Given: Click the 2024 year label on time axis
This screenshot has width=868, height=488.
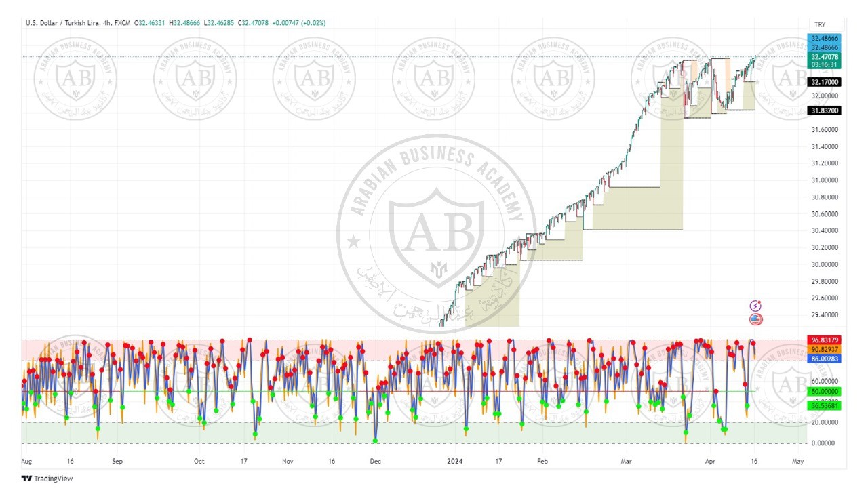Looking at the screenshot, I should click(x=454, y=461).
